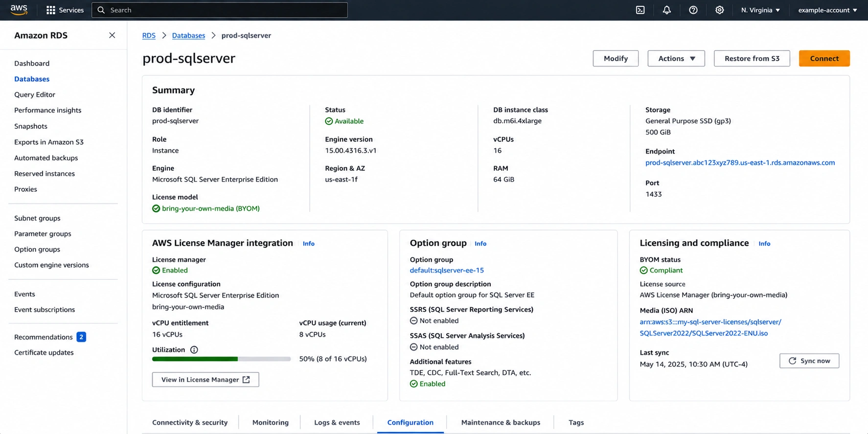The width and height of the screenshot is (868, 434).
Task: Open Parameter groups in sidebar
Action: click(43, 233)
